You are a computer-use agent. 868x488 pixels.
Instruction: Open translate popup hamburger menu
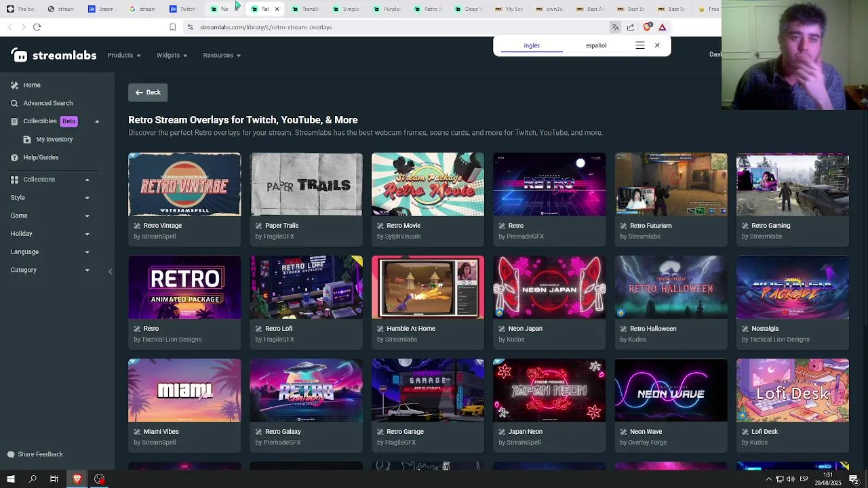click(x=639, y=45)
